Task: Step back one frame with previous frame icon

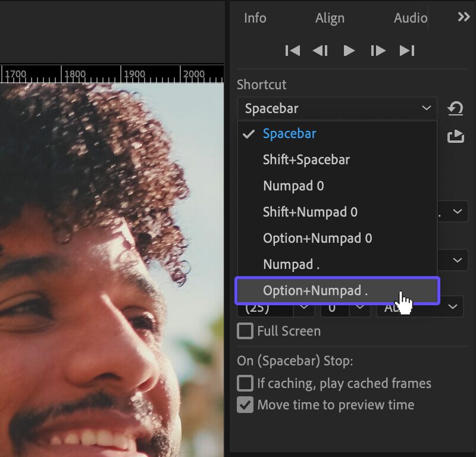Action: click(321, 51)
